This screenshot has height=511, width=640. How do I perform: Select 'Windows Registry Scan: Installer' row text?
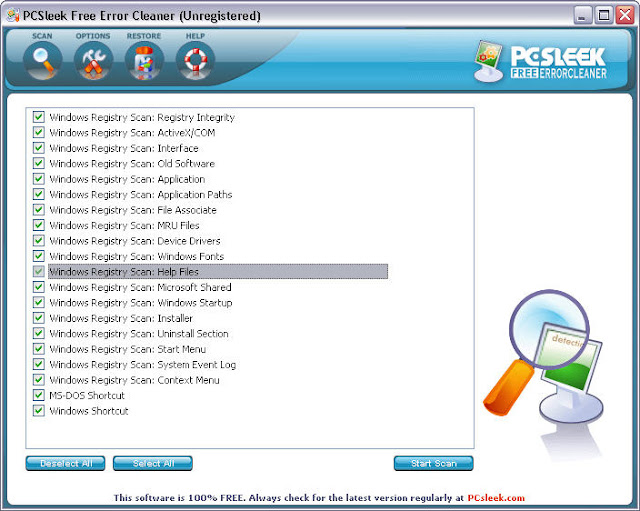click(121, 318)
